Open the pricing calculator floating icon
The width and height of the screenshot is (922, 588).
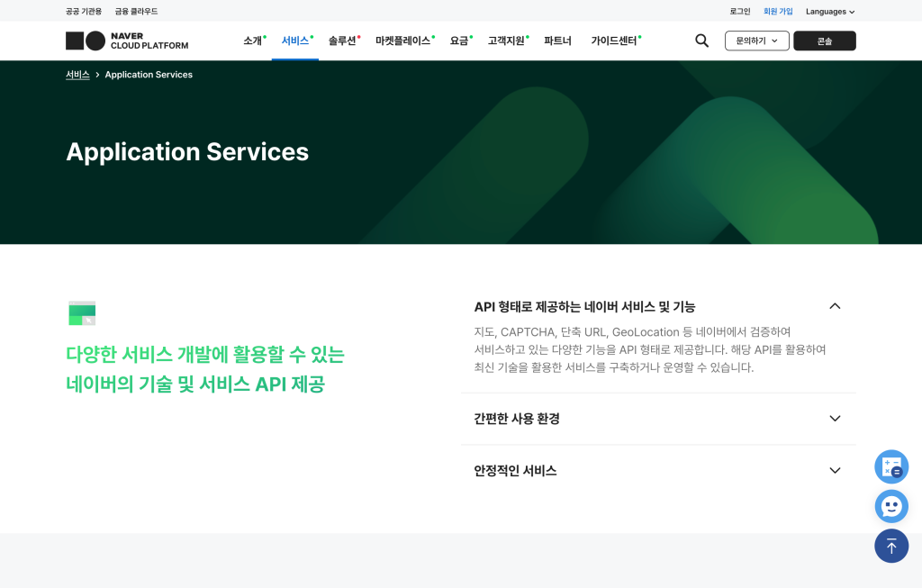(891, 466)
